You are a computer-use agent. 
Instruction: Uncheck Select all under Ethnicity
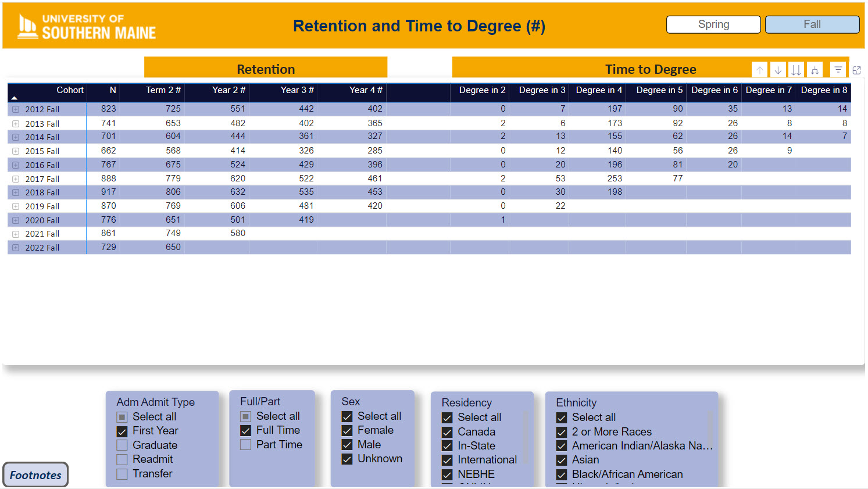562,417
